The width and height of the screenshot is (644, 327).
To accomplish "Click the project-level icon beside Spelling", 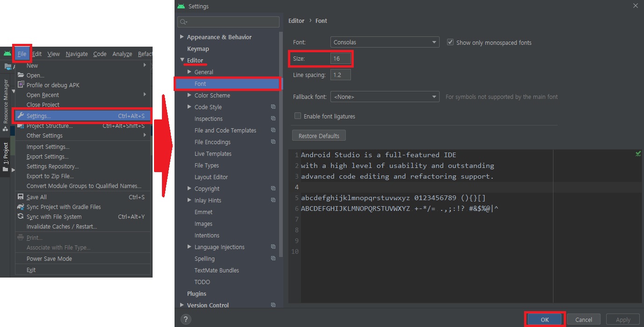I will point(273,258).
